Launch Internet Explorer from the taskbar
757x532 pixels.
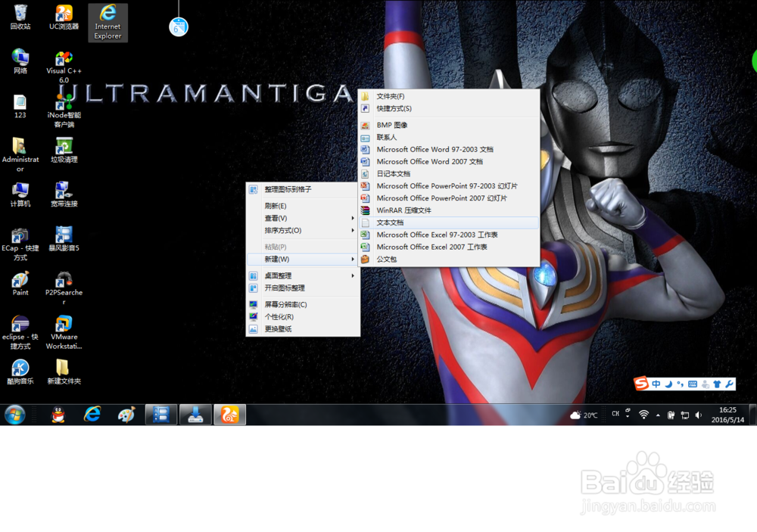(x=92, y=415)
